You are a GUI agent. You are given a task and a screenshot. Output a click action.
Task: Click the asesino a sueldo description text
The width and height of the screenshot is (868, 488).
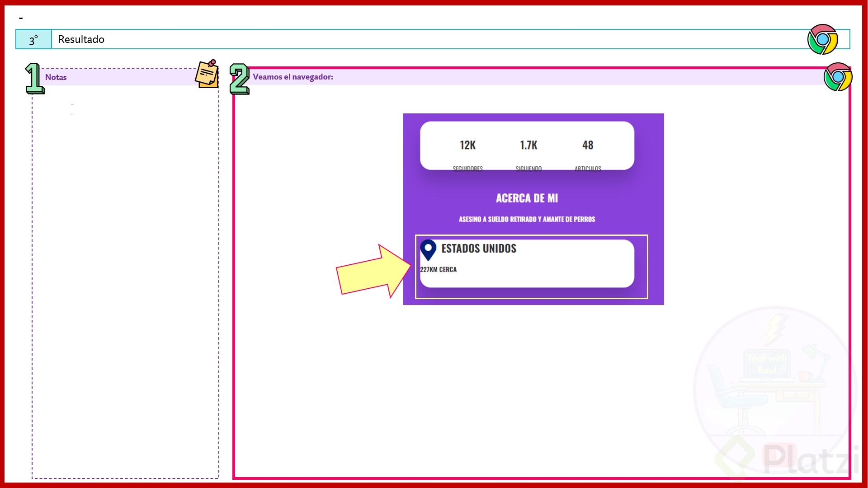527,220
